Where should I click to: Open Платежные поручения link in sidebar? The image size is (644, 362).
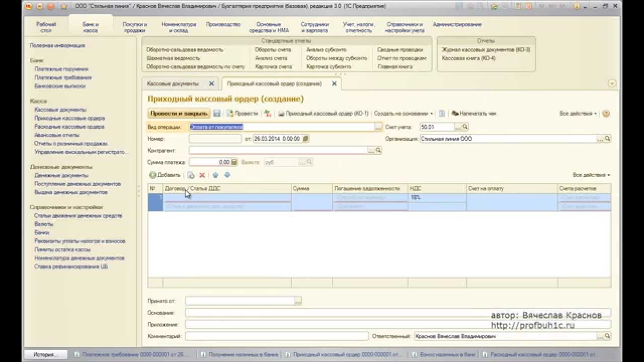[x=61, y=69]
